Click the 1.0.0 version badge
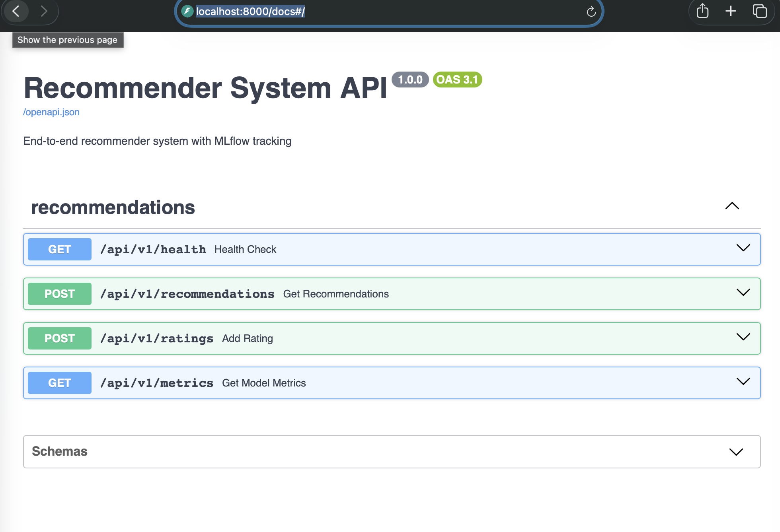The height and width of the screenshot is (532, 780). pyautogui.click(x=410, y=80)
